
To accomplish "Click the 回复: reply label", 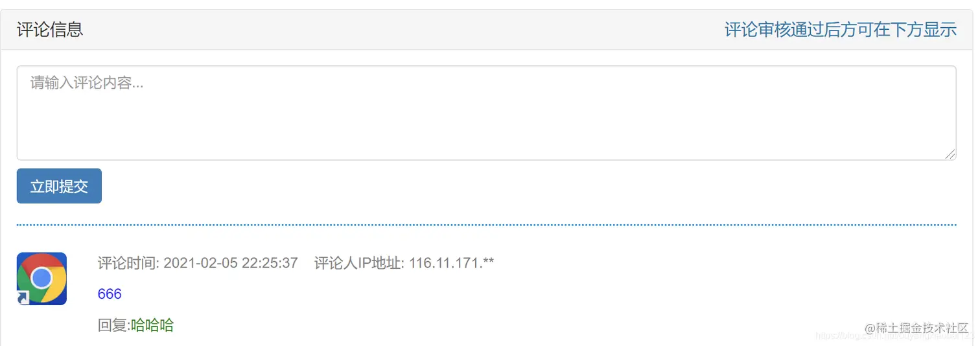I will coord(114,325).
